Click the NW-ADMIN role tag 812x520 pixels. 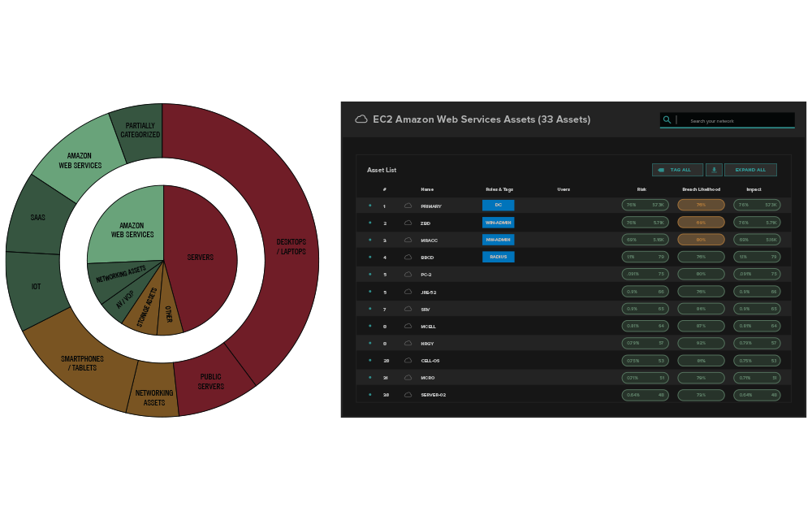tap(499, 240)
